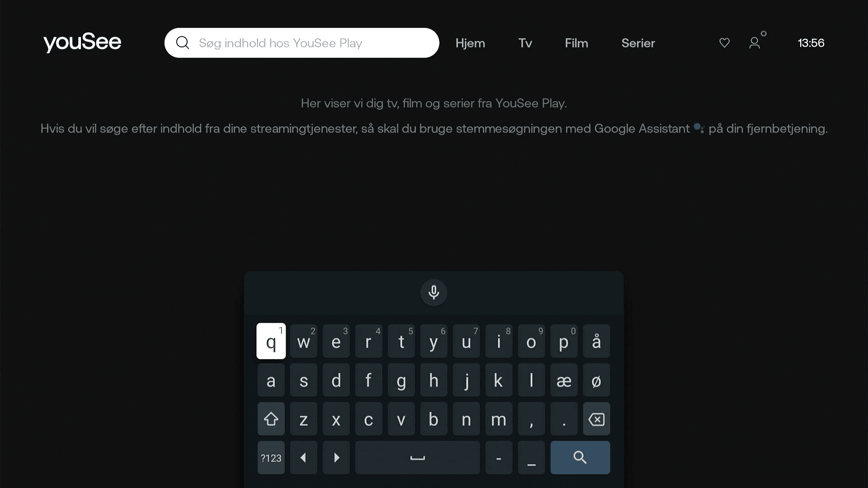Click the search magnifying glass icon
Image resolution: width=868 pixels, height=488 pixels.
[x=183, y=43]
